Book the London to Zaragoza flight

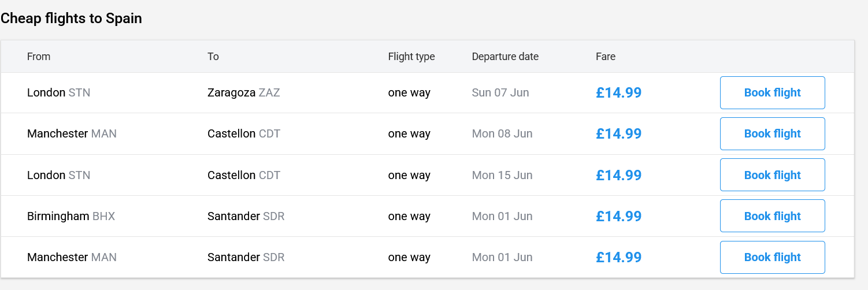coord(772,92)
